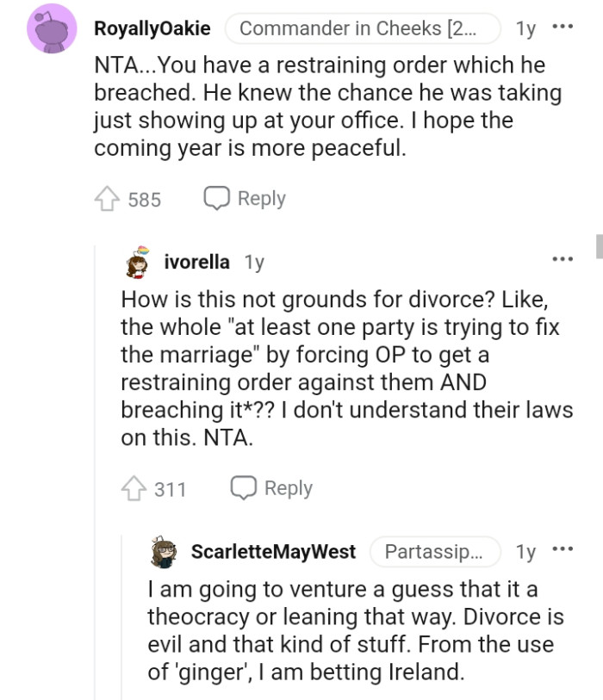Open ScarletteMayWest's comment options menu
This screenshot has height=700, width=603.
(563, 551)
